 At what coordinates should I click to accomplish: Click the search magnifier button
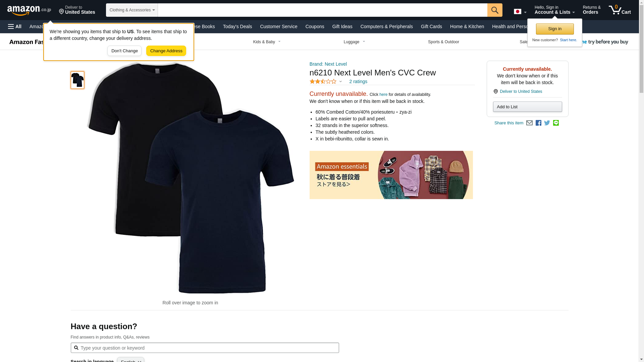tap(495, 10)
